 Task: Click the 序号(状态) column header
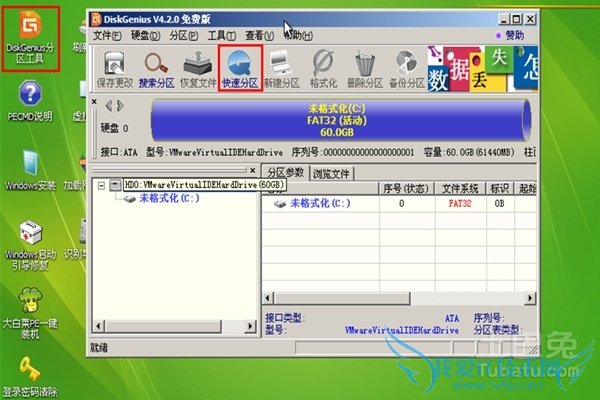[407, 188]
